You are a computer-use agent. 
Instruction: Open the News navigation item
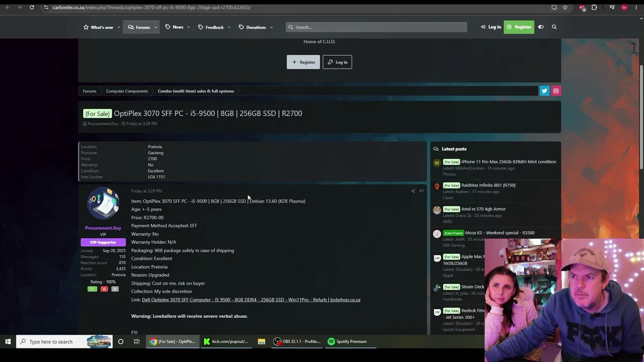[x=174, y=27]
